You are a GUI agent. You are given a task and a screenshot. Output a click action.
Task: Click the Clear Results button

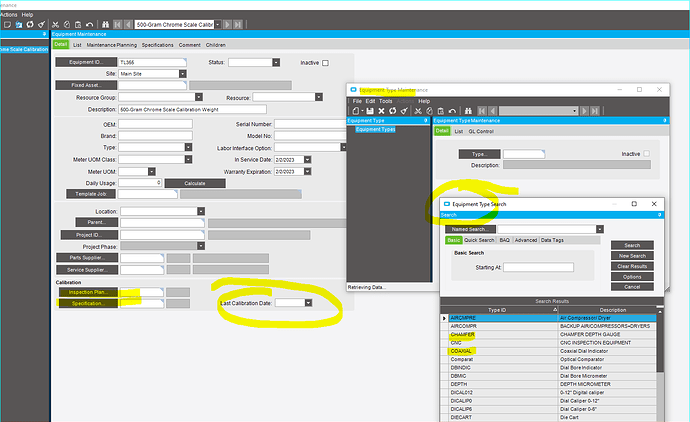pos(632,266)
